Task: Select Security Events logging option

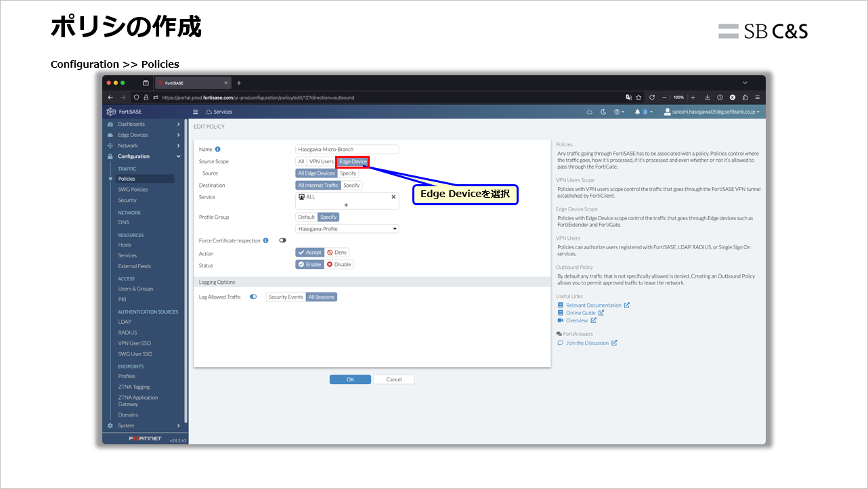Action: point(286,297)
